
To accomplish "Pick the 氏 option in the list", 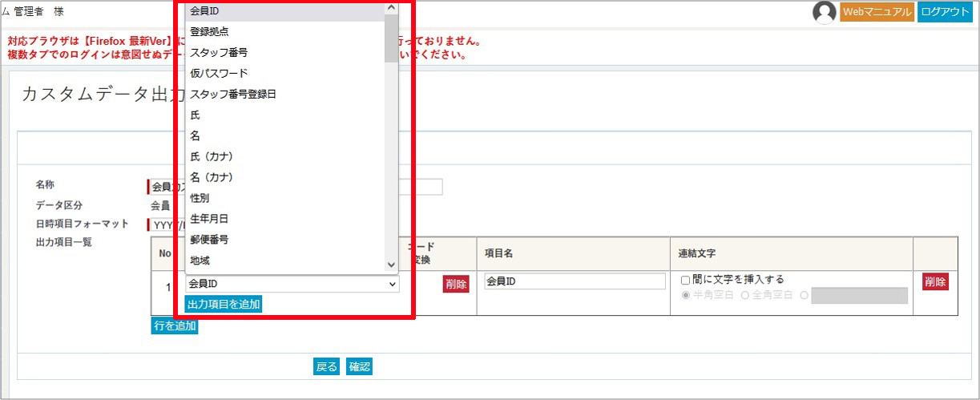I will point(284,115).
